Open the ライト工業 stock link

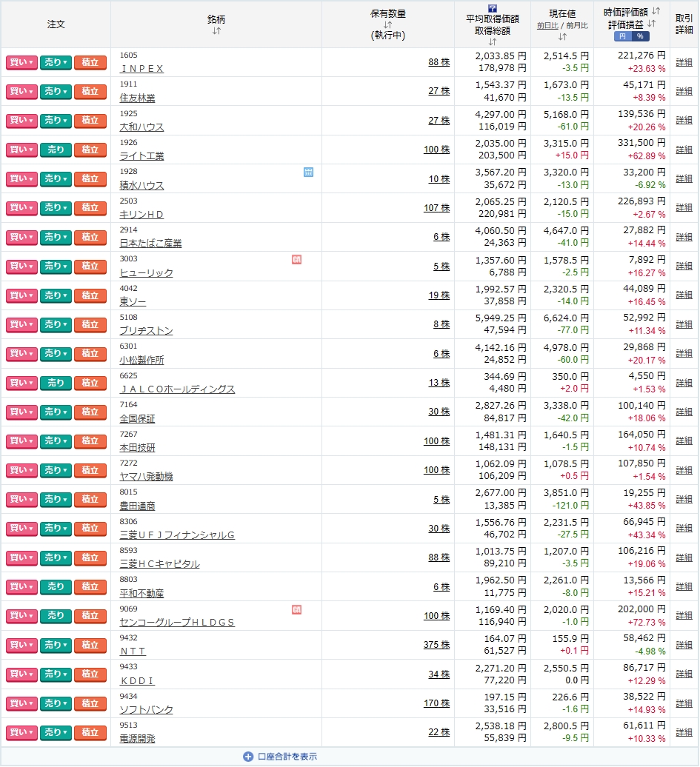point(142,156)
